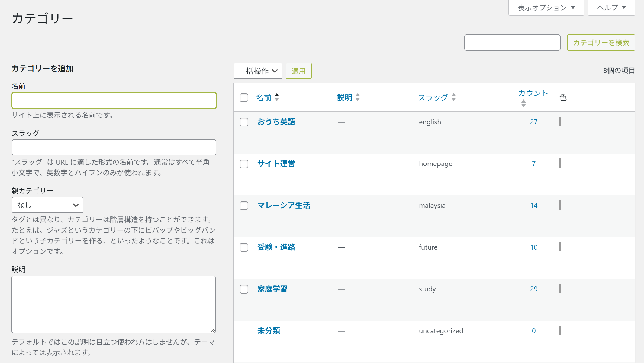This screenshot has height=363, width=644.
Task: Click カテゴリーを検索 search button
Action: pos(601,43)
